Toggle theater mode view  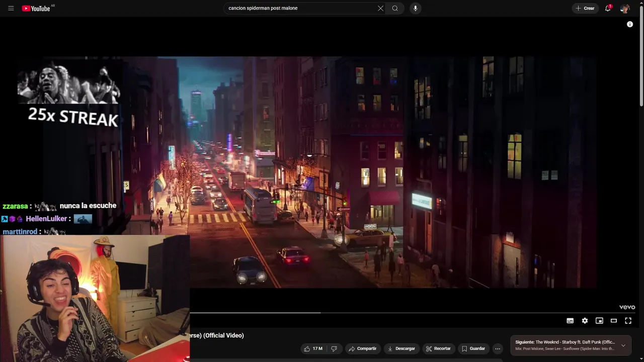tap(614, 321)
